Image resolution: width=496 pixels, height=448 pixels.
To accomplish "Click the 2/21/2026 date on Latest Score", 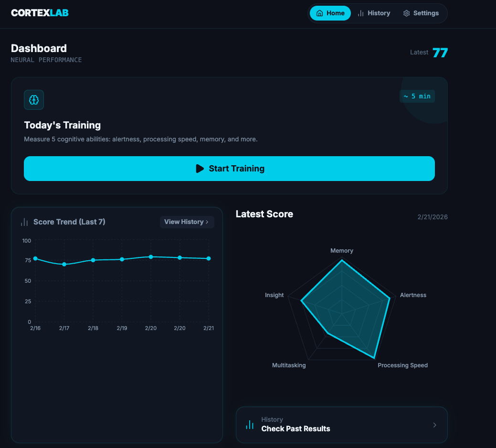I will (x=433, y=217).
